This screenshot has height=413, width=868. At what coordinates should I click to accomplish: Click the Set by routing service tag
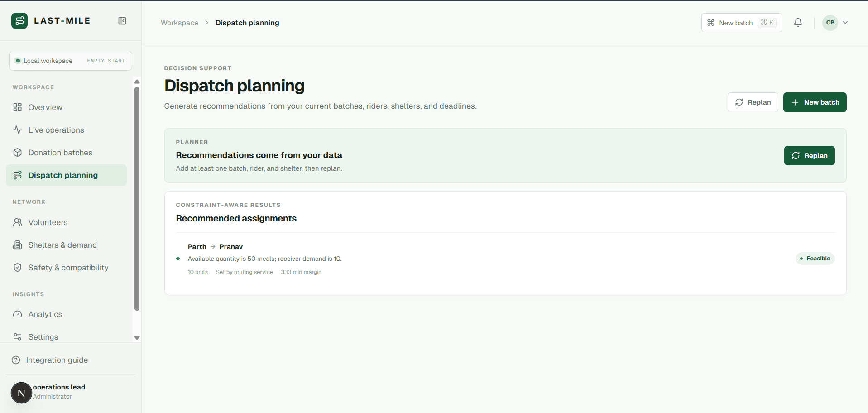245,272
